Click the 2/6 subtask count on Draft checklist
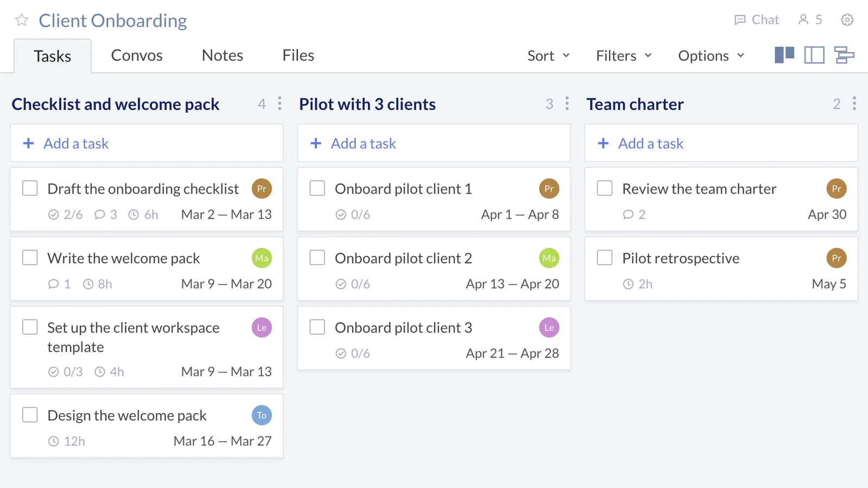Image resolution: width=868 pixels, height=488 pixels. tap(66, 215)
